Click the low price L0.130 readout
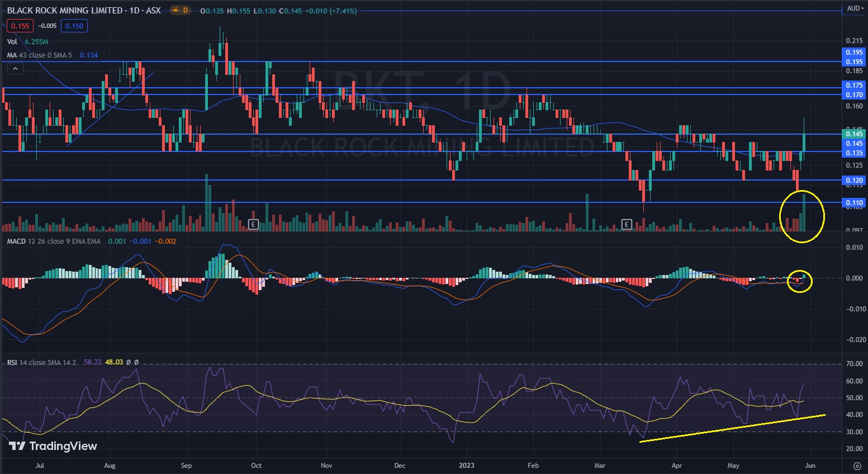Viewport: 868px width, 474px height. pyautogui.click(x=264, y=11)
